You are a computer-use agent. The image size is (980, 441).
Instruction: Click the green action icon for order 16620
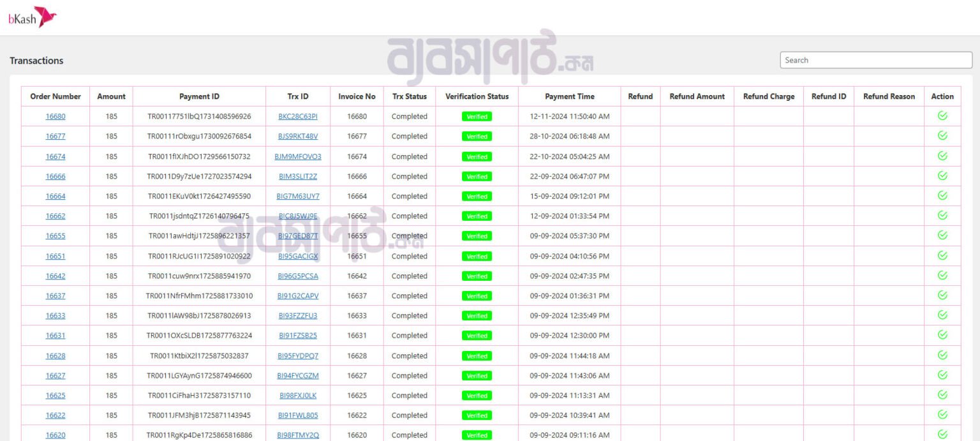pyautogui.click(x=942, y=435)
